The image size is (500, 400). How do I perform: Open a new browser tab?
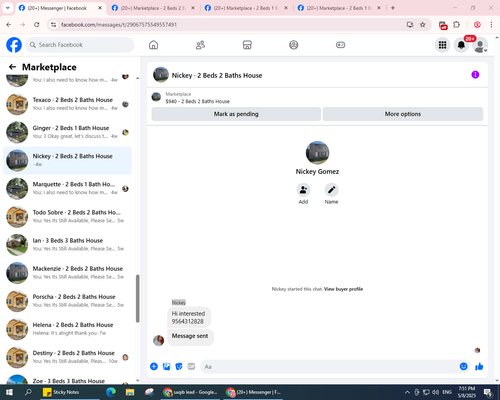[x=393, y=8]
